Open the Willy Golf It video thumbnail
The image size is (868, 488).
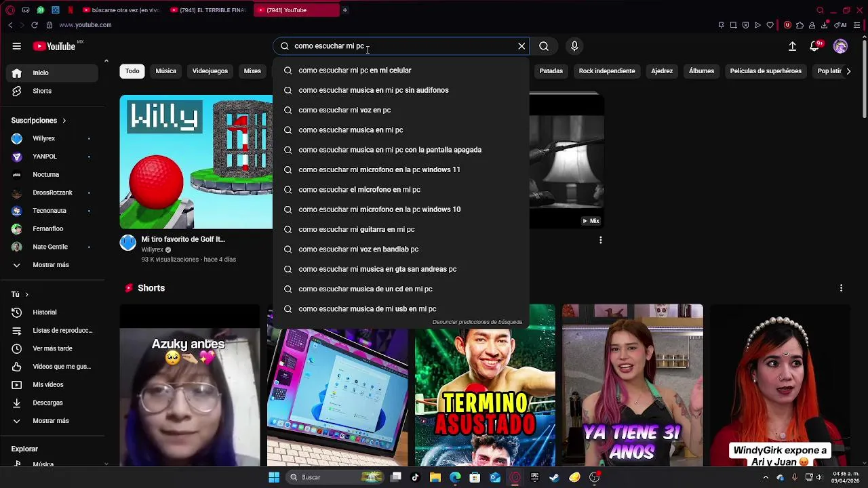pos(196,162)
